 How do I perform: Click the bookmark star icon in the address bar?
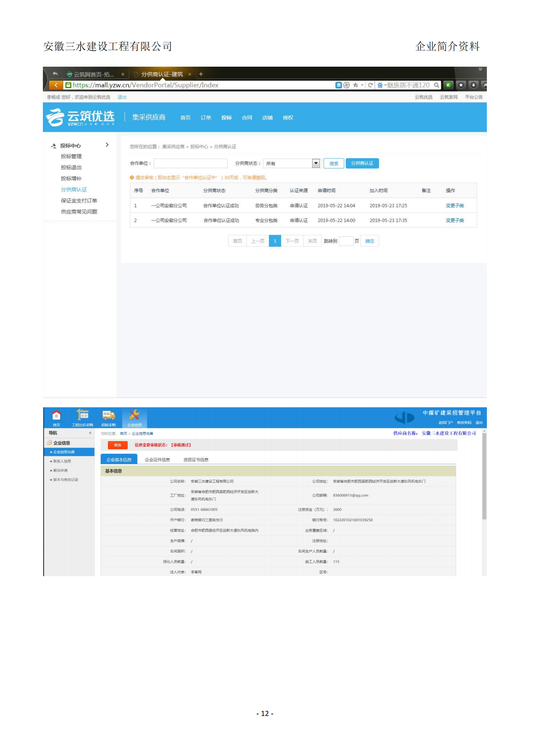pyautogui.click(x=355, y=85)
